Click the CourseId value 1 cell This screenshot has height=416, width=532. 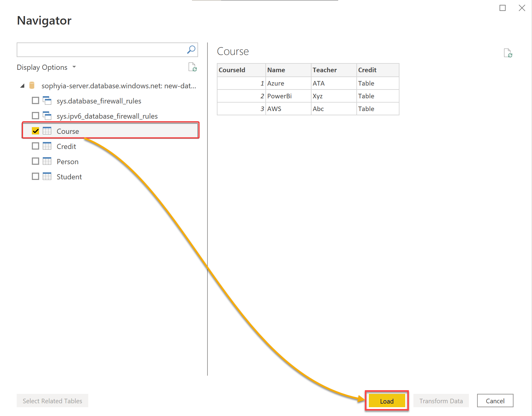pyautogui.click(x=241, y=83)
